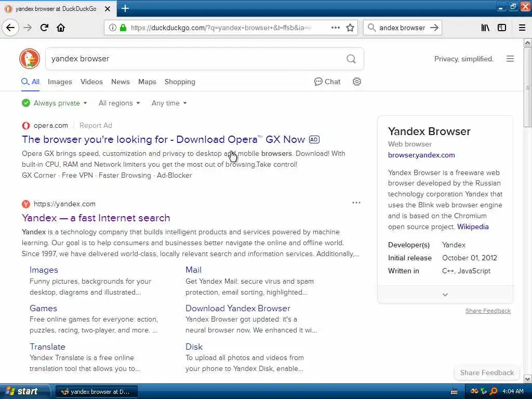The image size is (532, 399).
Task: Open the Chat feature
Action: point(327,82)
